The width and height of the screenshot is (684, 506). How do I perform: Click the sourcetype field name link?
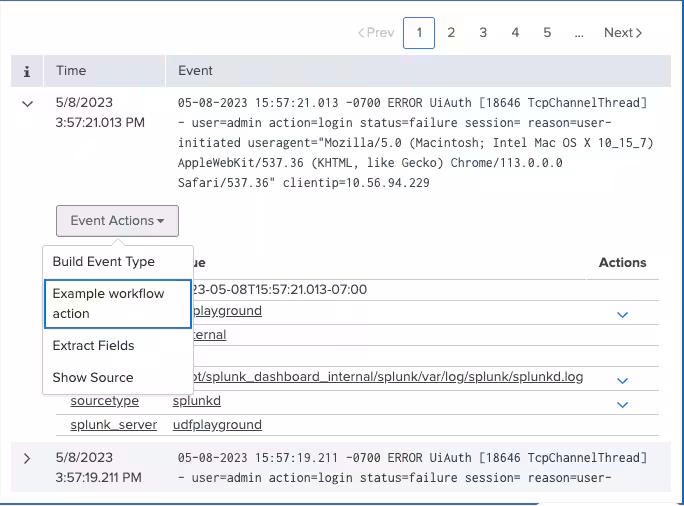104,401
